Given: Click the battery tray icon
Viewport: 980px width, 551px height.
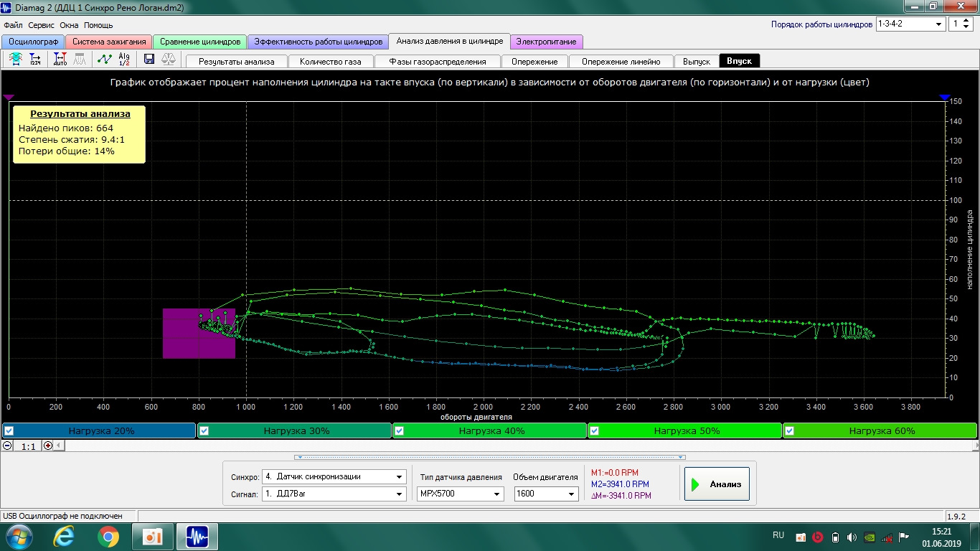Looking at the screenshot, I should tap(834, 536).
